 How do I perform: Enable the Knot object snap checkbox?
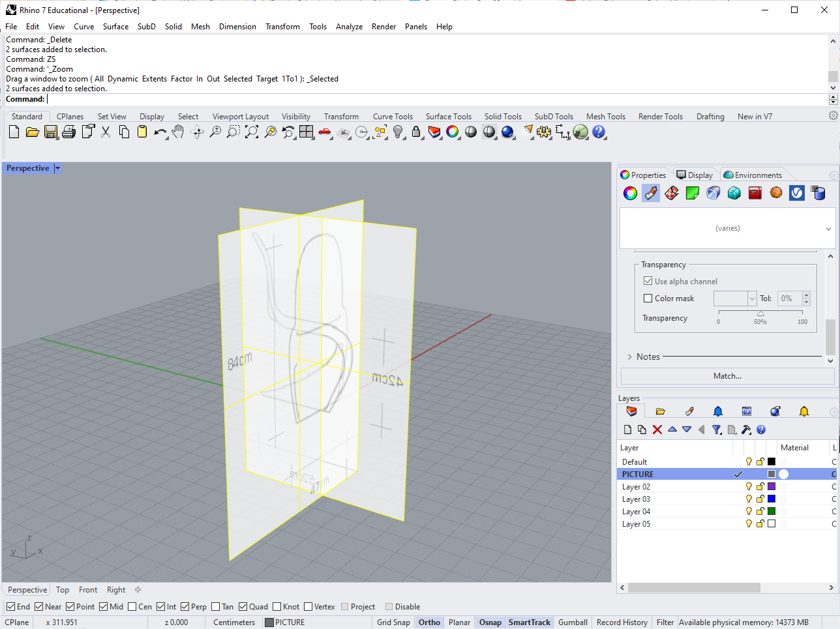pyautogui.click(x=277, y=607)
